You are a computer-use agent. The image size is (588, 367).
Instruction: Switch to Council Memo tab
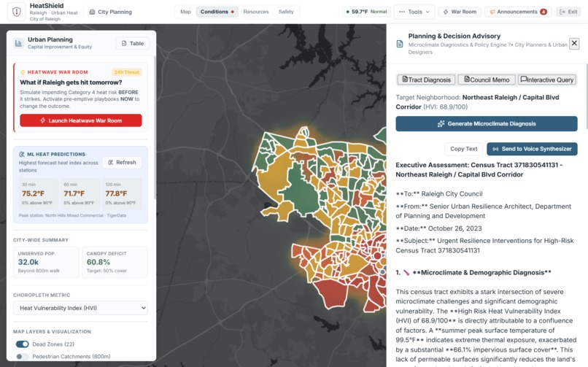pos(487,80)
